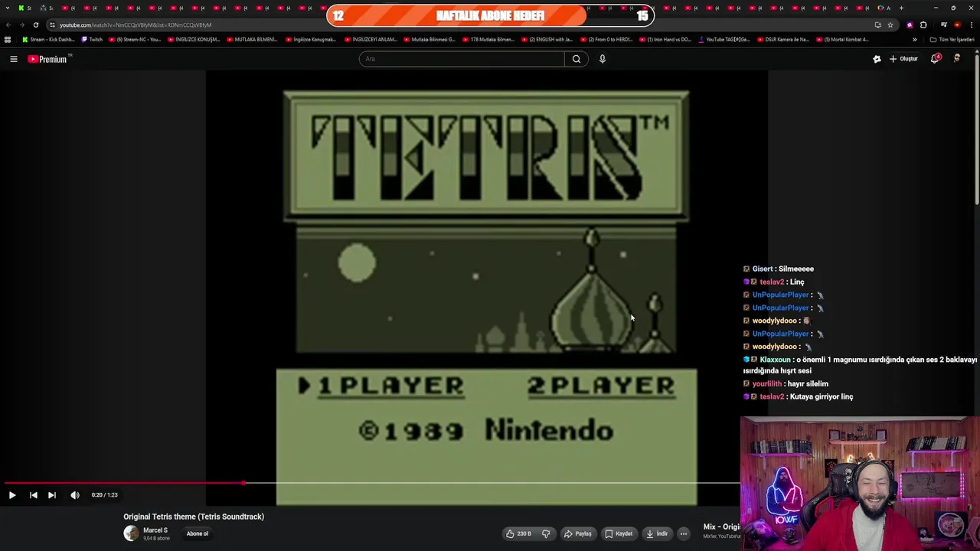The image size is (980, 551).
Task: Click chat username yourlilith
Action: point(766,383)
